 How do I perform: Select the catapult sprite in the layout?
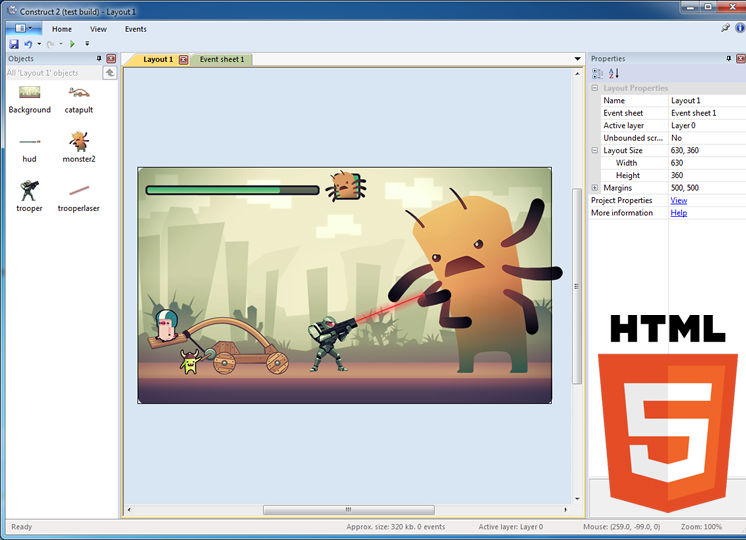tap(221, 343)
